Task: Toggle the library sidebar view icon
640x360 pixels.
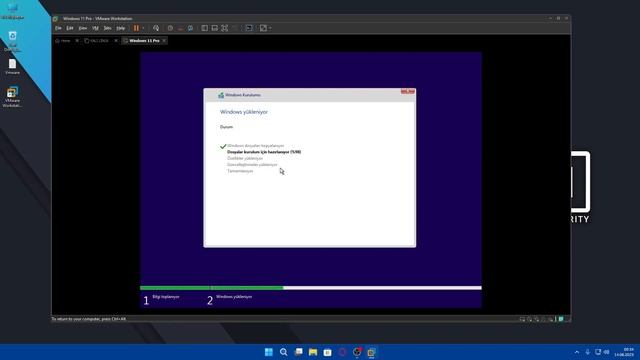Action: click(x=204, y=28)
